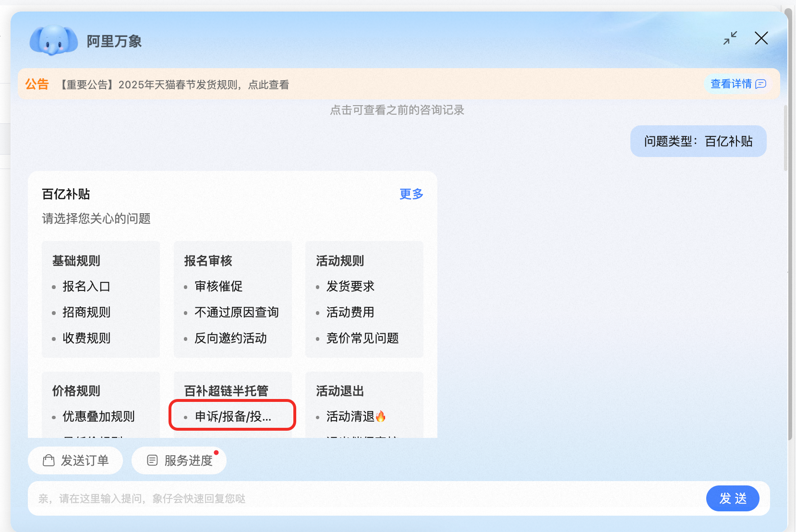Screen dimensions: 796x532
Task: Click the blue elephant mascot avatar
Action: 53,40
